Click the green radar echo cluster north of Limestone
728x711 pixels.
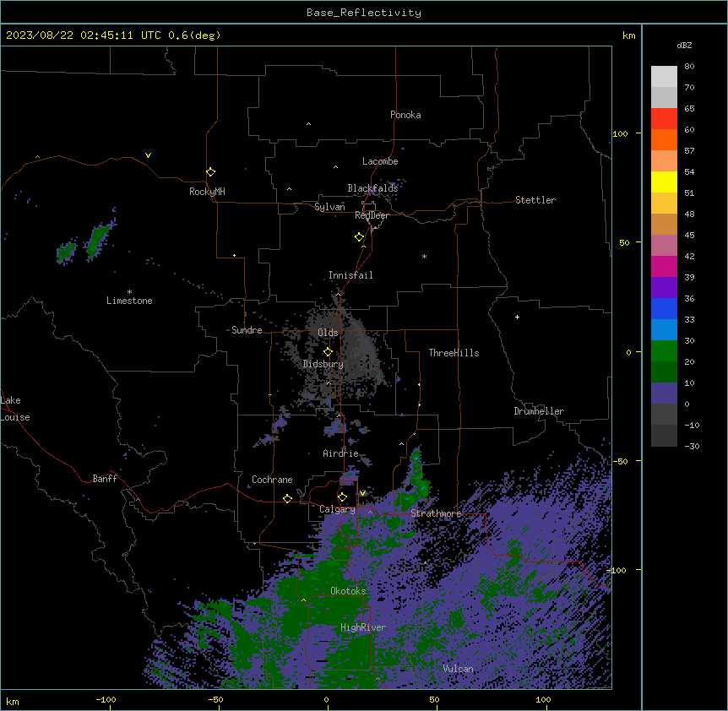coord(99,239)
